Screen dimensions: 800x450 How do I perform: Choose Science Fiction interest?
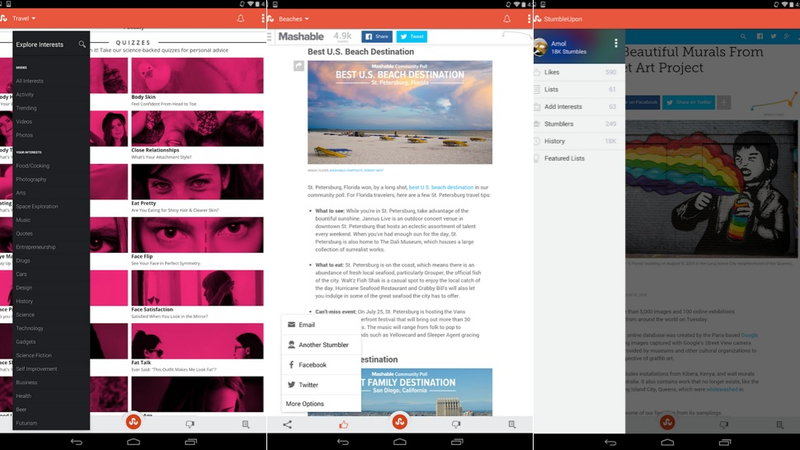coord(34,355)
